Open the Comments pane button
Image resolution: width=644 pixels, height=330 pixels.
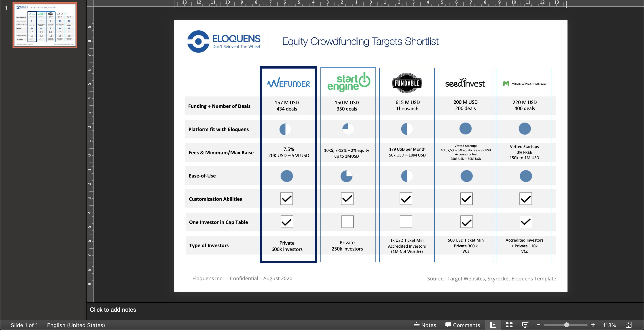[462, 325]
